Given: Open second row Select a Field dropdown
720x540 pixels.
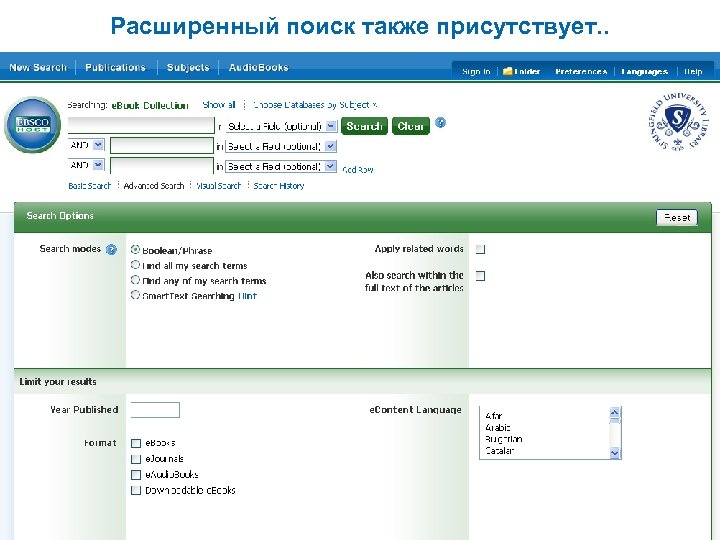Looking at the screenshot, I should point(281,146).
